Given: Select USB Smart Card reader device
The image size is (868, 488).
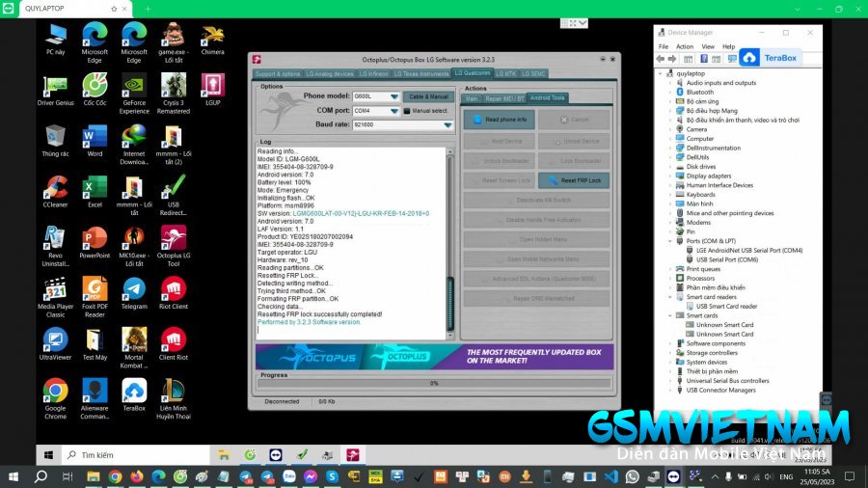Looking at the screenshot, I should click(726, 307).
